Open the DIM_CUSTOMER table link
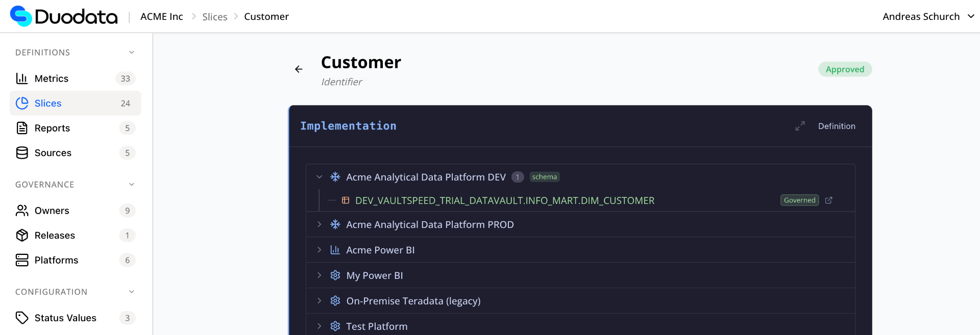Viewport: 980px width, 335px height. (x=504, y=201)
